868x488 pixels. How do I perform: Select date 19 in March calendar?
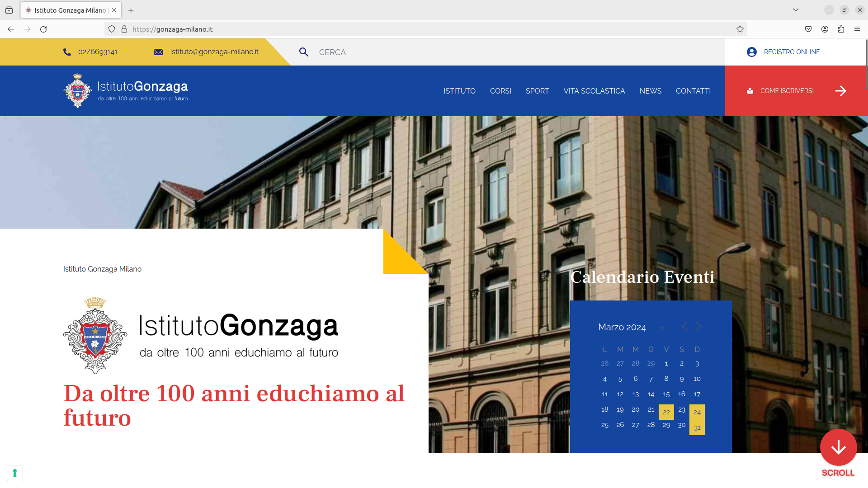620,409
